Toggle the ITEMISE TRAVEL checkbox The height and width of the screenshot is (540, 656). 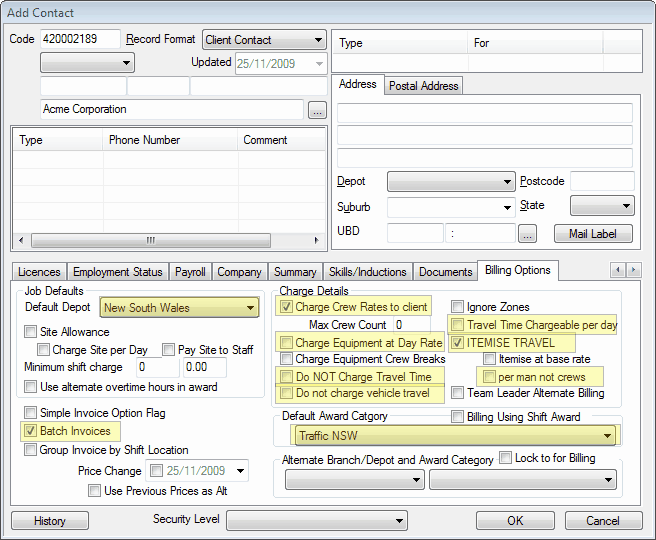coord(459,343)
